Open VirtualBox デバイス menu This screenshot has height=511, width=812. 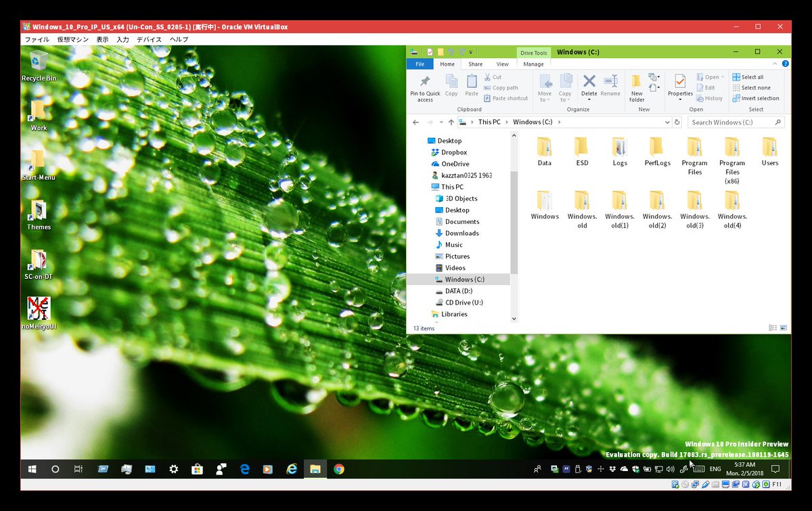(x=149, y=40)
